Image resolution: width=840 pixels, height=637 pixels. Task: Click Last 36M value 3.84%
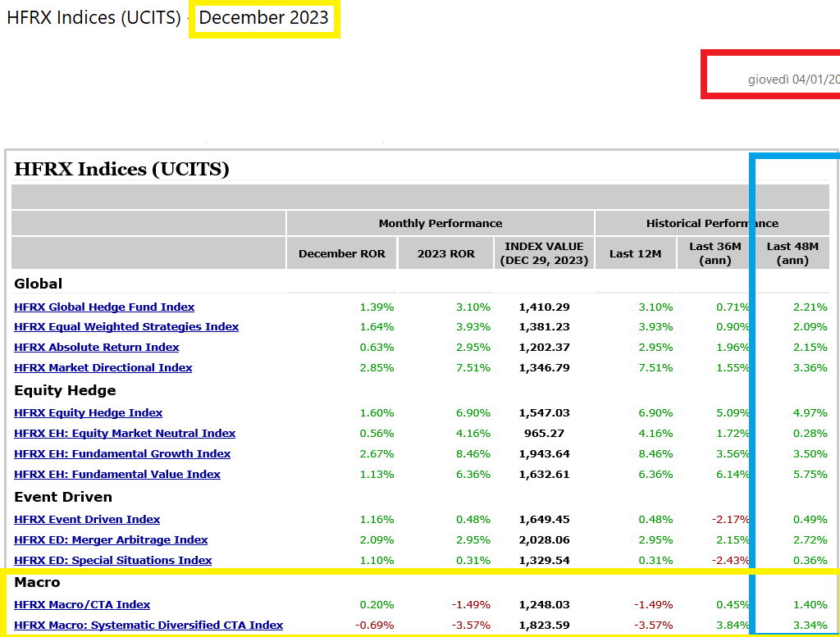click(x=733, y=626)
